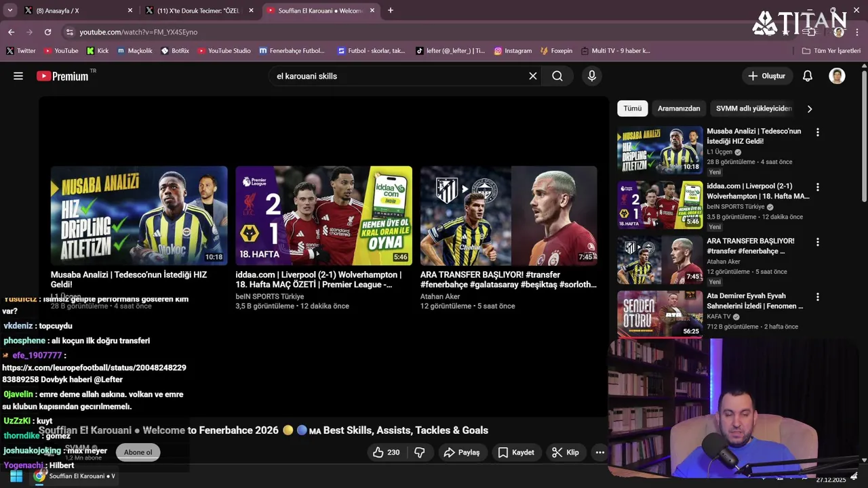868x488 pixels.
Task: Select the Aramanızdan filter chip
Action: pos(679,108)
